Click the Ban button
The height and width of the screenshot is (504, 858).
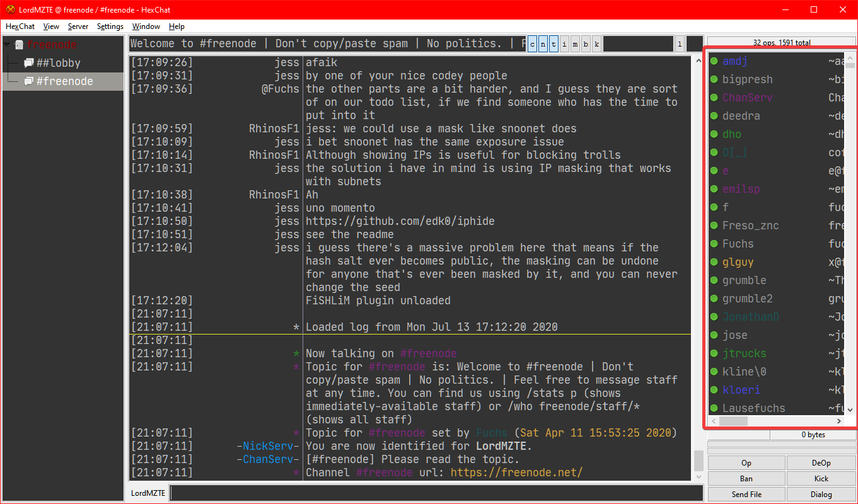pyautogui.click(x=746, y=479)
